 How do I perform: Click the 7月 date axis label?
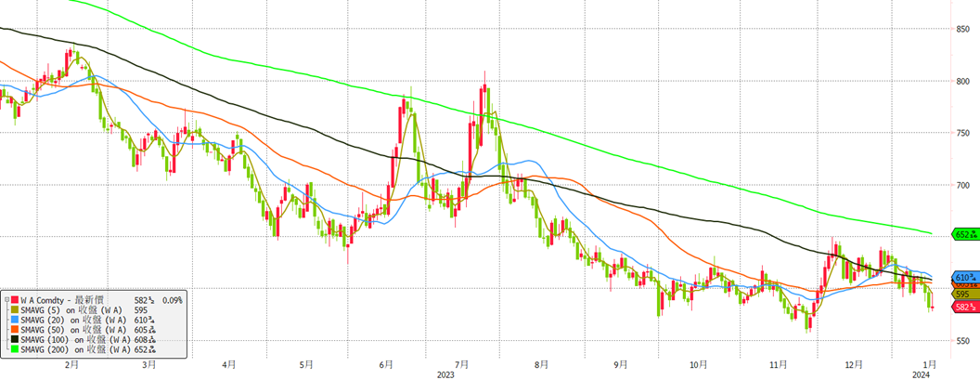pos(462,365)
